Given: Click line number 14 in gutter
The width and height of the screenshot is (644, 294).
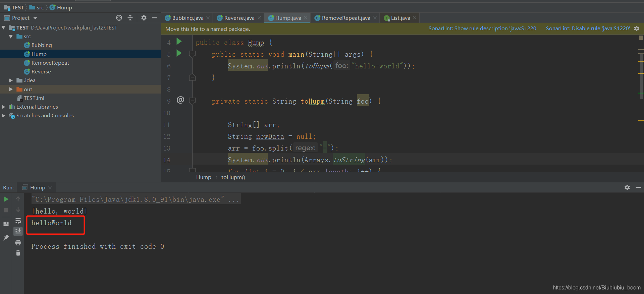Looking at the screenshot, I should [x=167, y=160].
